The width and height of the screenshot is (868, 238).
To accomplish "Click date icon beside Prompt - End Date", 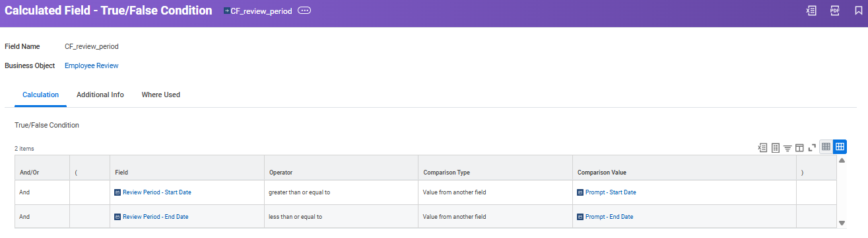I will (x=580, y=217).
